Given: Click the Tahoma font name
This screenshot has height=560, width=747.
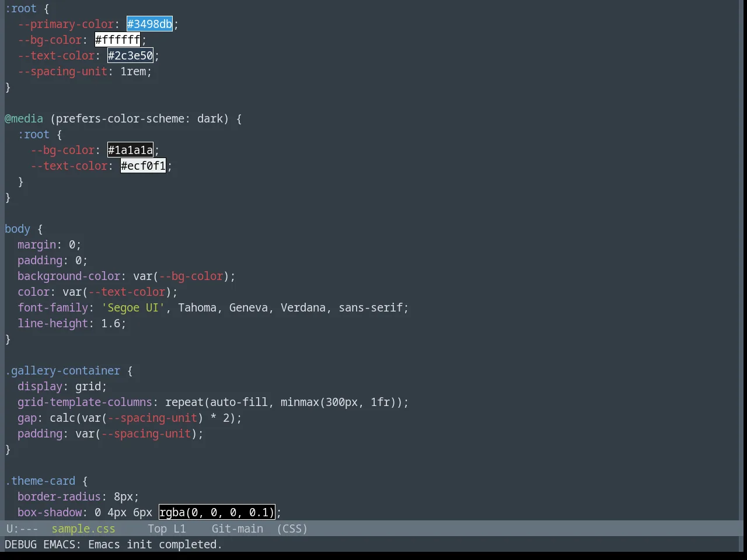Looking at the screenshot, I should [x=197, y=307].
